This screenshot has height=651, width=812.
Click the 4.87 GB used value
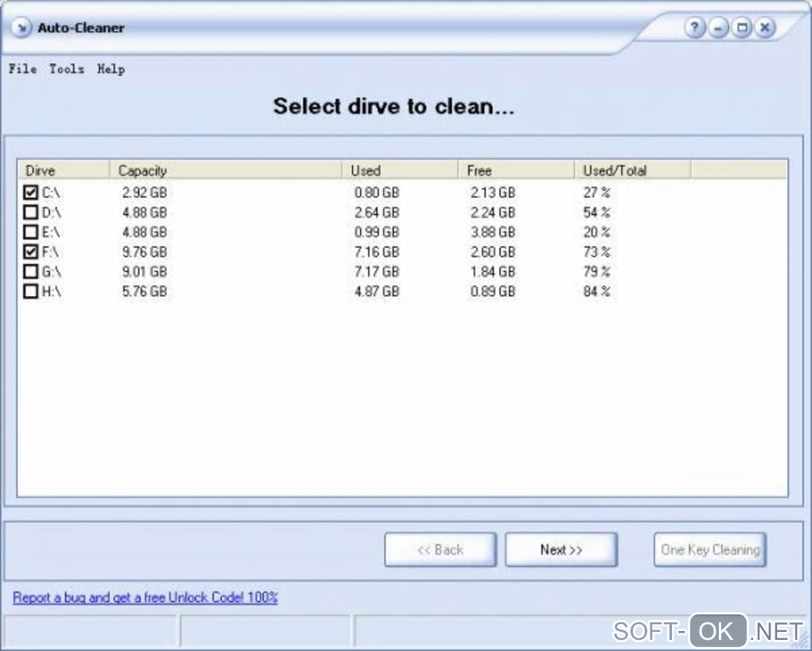pos(377,291)
